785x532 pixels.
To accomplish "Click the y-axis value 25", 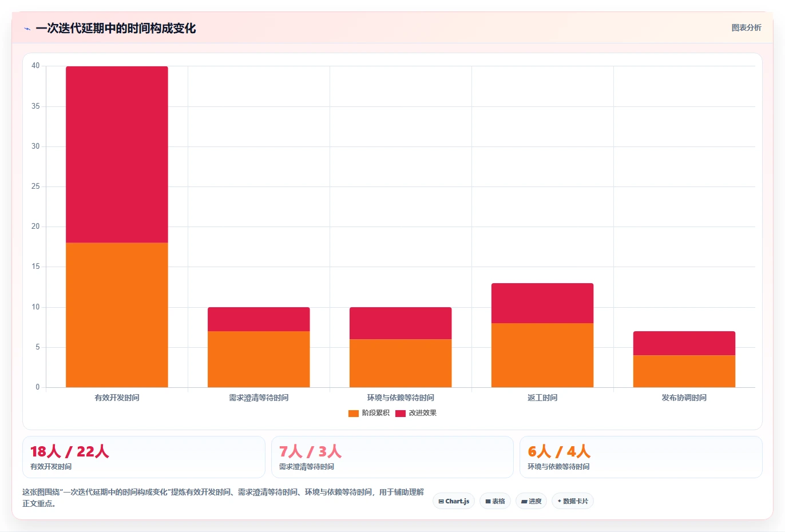I will (35, 186).
